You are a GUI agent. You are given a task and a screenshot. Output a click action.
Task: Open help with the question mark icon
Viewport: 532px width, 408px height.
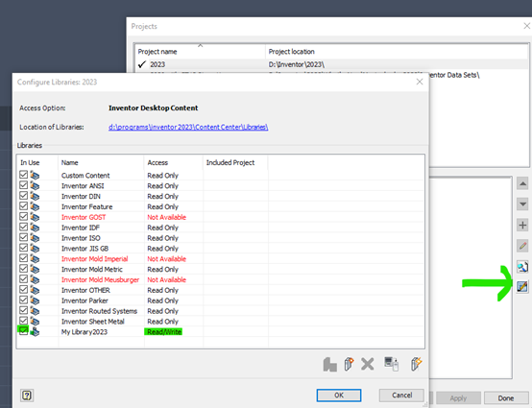[27, 396]
